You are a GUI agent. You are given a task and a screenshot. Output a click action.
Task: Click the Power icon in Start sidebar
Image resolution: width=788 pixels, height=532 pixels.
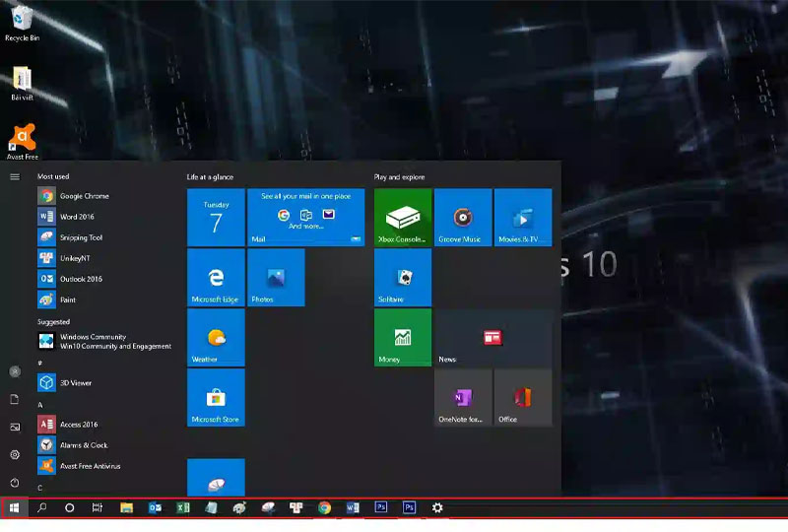coord(15,483)
